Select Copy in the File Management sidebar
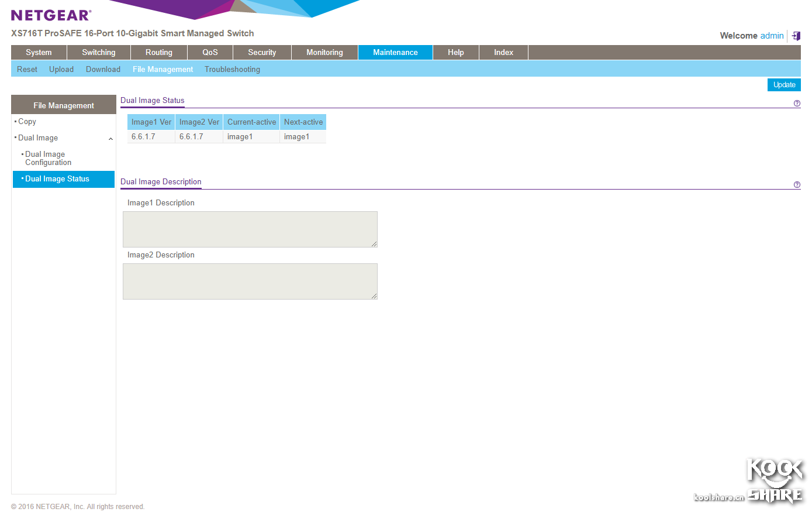This screenshot has width=812, height=512. (27, 122)
